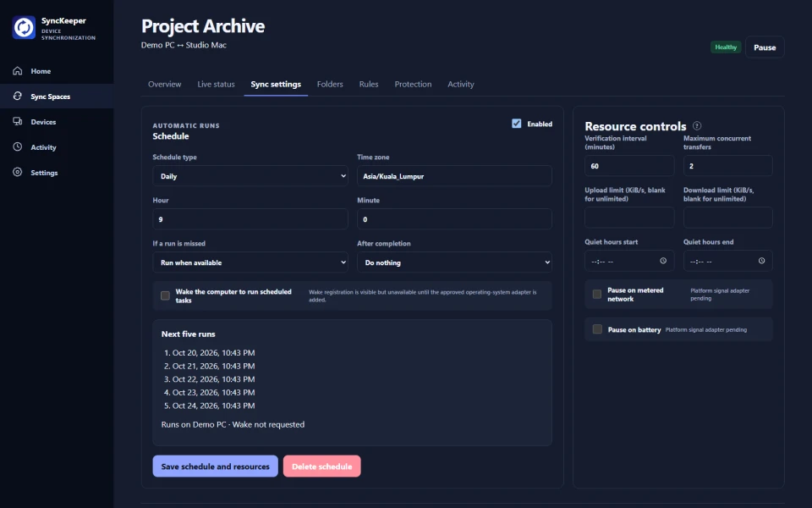The image size is (812, 508).
Task: Open the Resource controls help icon
Action: pyautogui.click(x=697, y=125)
